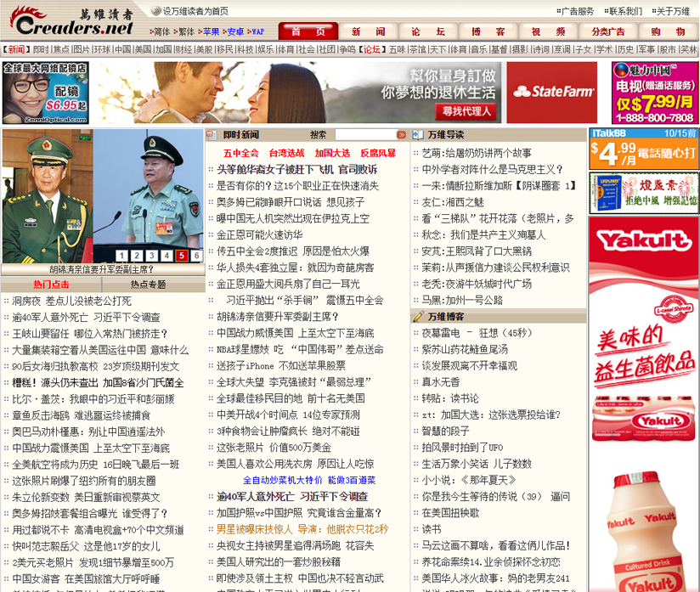Click the two generals slideshow photo
This screenshot has height=592, width=700.
pyautogui.click(x=103, y=196)
